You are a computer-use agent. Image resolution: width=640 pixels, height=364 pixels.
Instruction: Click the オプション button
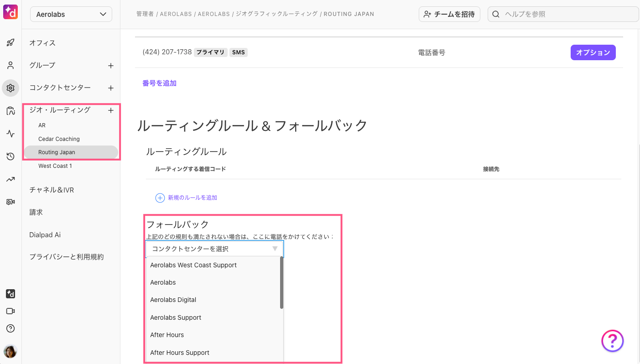click(593, 52)
